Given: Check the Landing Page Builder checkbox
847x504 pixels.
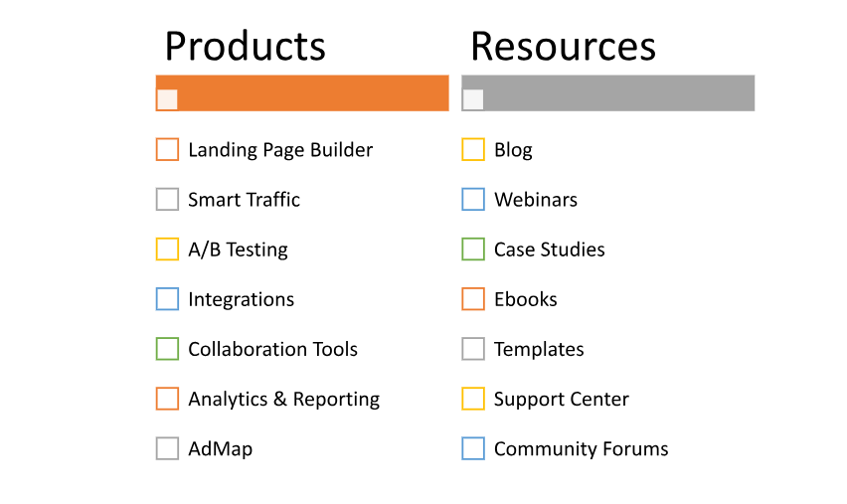Looking at the screenshot, I should pos(167,150).
